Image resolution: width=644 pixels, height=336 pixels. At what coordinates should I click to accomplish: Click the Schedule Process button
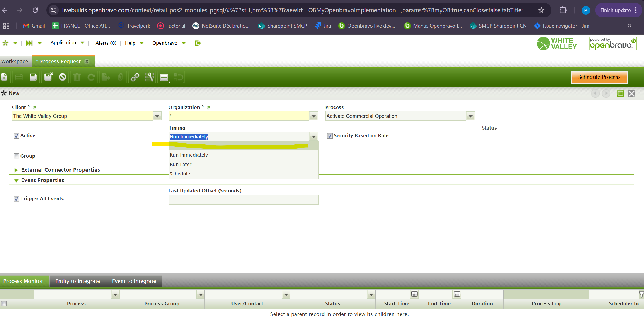[599, 77]
